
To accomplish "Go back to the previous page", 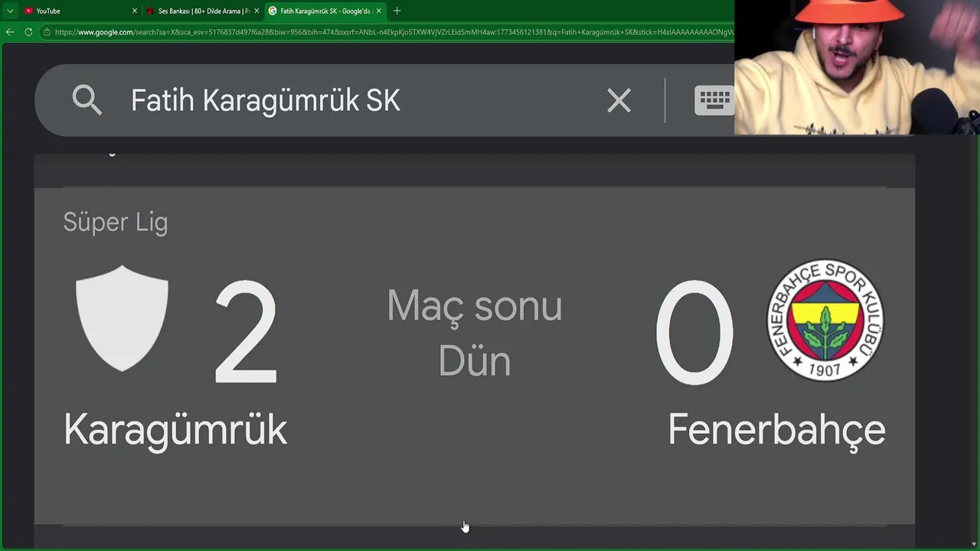I will point(10,32).
